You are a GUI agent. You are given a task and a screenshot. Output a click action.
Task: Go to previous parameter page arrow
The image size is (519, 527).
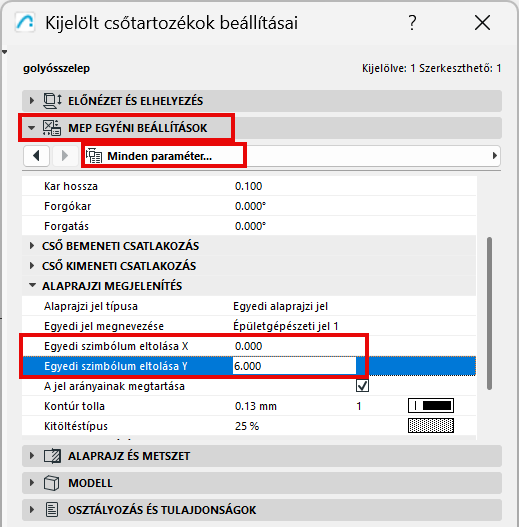pyautogui.click(x=36, y=156)
